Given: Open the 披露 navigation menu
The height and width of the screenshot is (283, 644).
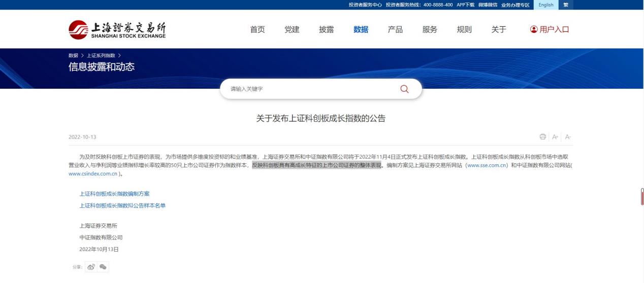Looking at the screenshot, I should 326,29.
